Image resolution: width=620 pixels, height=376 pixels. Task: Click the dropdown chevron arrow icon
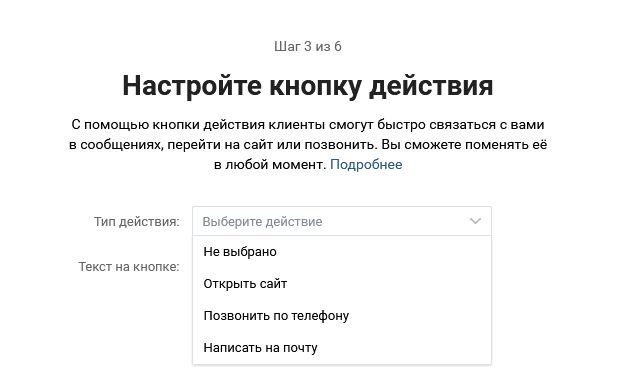tap(475, 221)
